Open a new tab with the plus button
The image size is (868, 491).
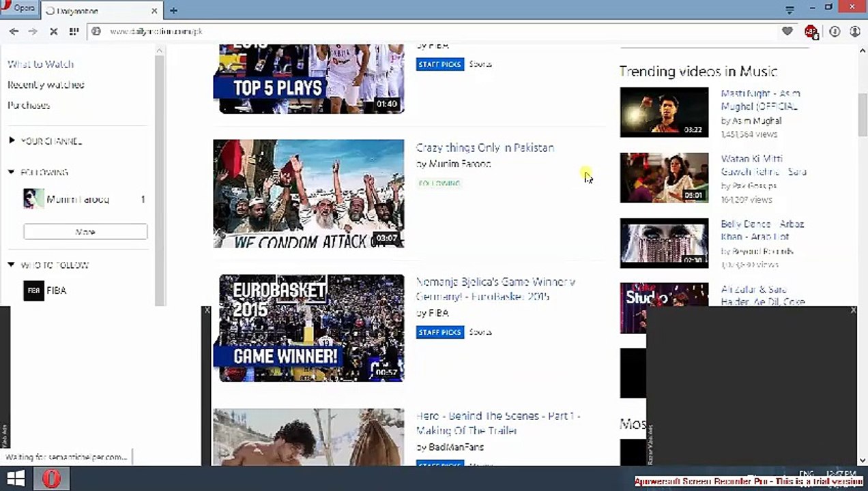tap(173, 10)
